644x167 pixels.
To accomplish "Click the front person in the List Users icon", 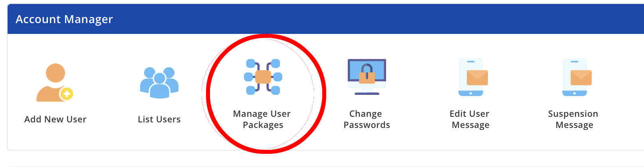I will (159, 86).
